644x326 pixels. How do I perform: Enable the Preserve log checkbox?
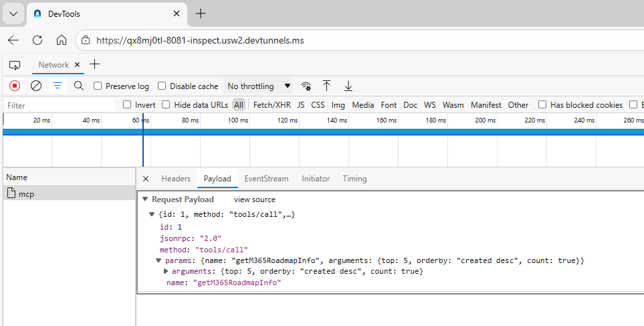(98, 86)
